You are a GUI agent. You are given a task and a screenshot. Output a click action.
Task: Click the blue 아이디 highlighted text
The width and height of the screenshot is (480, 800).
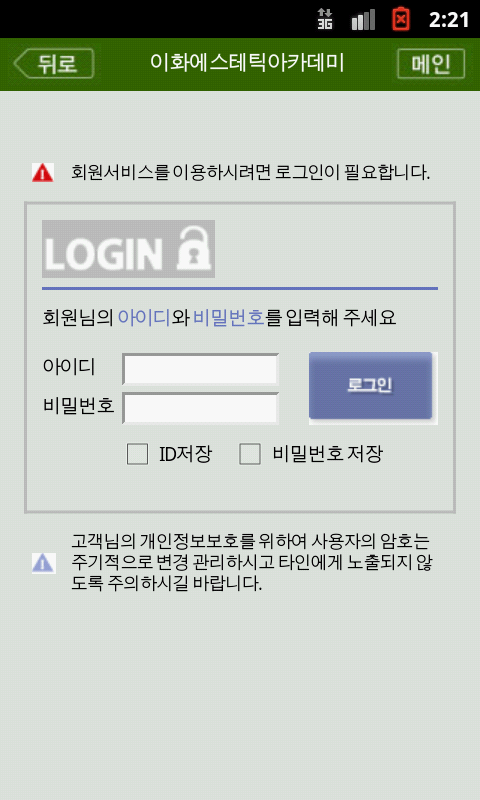(144, 318)
